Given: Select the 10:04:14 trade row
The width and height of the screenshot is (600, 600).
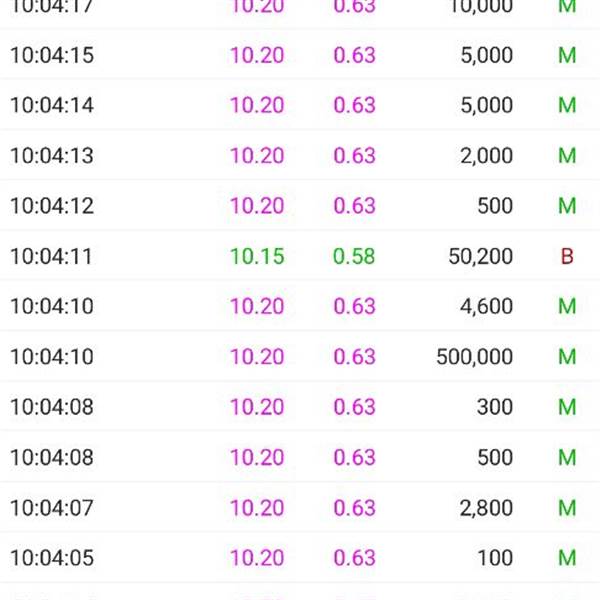Looking at the screenshot, I should tap(300, 105).
